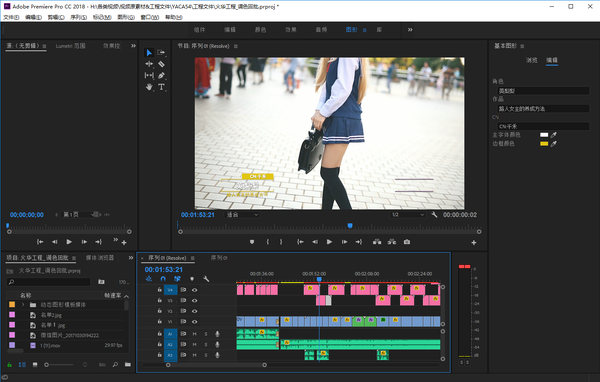Open Program Monitor wrench settings
Viewport: 600px width, 382px height.
[434, 215]
